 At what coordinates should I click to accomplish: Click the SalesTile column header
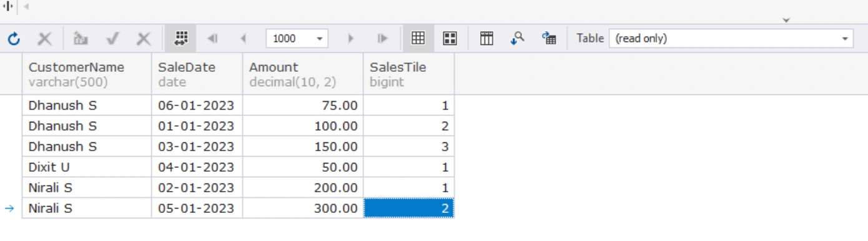pyautogui.click(x=409, y=74)
